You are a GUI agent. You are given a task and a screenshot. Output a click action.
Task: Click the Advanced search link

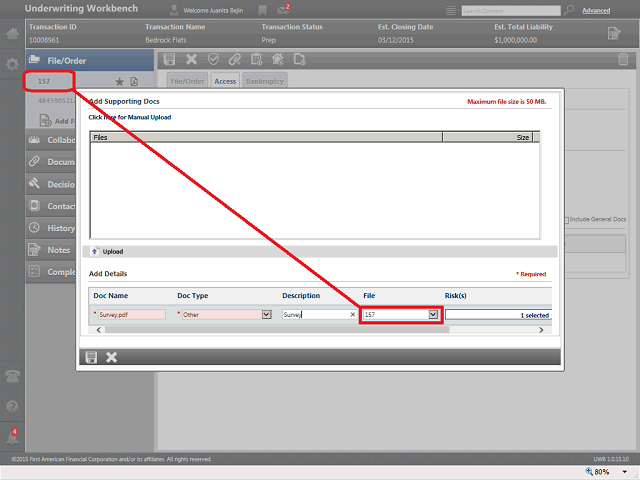[x=596, y=11]
